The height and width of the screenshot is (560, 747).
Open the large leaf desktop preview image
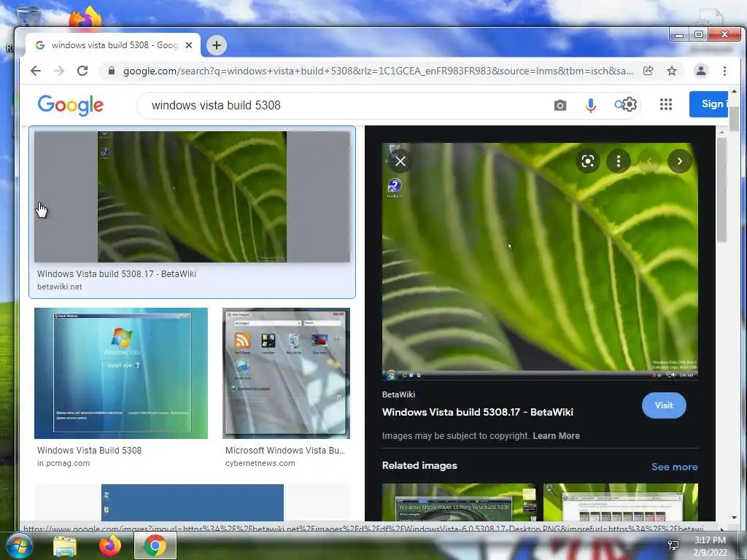(x=540, y=261)
